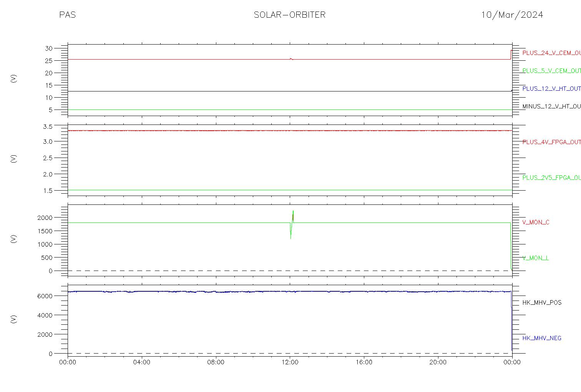Click the 1500 tick on V_MON panel axis
Screen dimensions: 581x392
pos(45,231)
